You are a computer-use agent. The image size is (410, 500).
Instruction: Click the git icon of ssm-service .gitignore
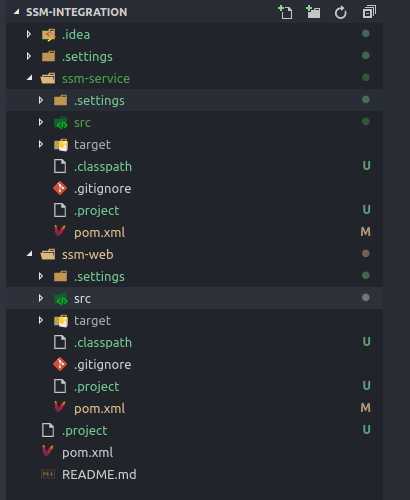coord(60,188)
